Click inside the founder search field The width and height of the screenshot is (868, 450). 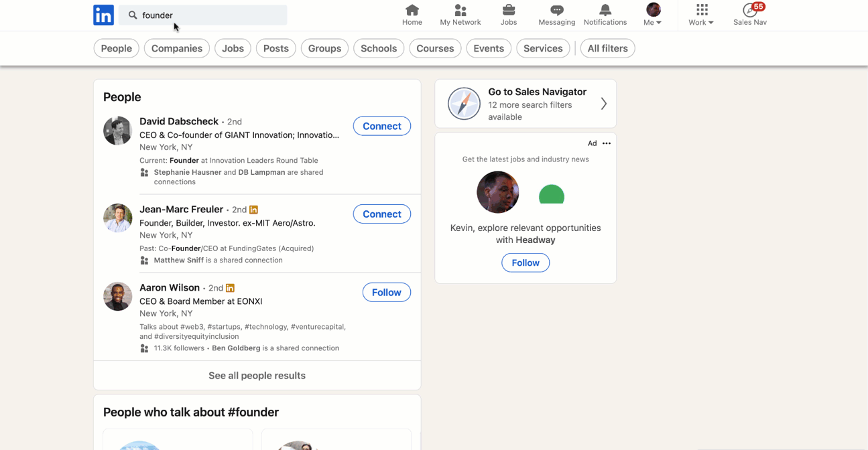(x=203, y=15)
